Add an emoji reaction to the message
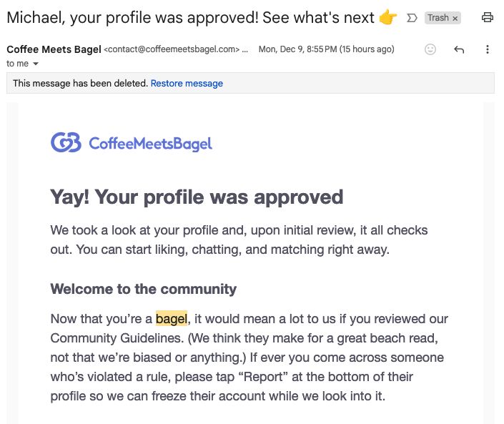 (430, 49)
